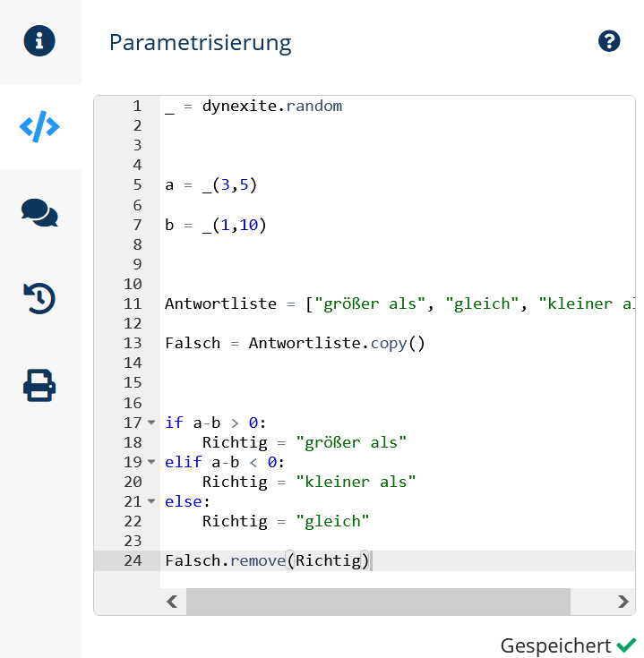Click 'Richtig = "größer als"' on line 18
This screenshot has width=644, height=658.
pos(305,442)
